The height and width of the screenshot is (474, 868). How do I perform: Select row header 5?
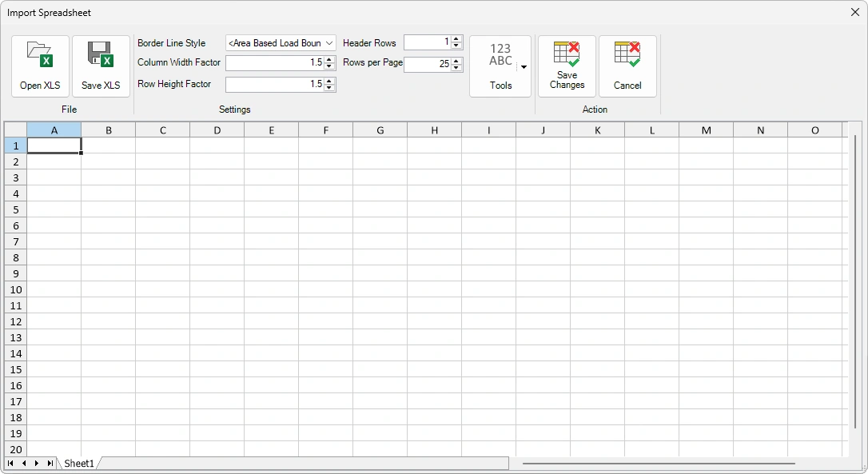(x=15, y=209)
